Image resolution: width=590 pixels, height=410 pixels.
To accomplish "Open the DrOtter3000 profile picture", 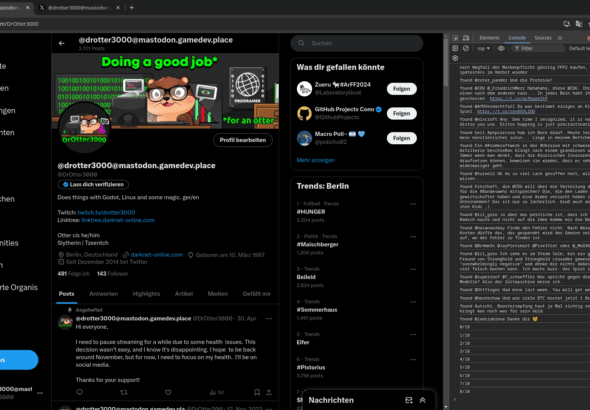I will 84,127.
